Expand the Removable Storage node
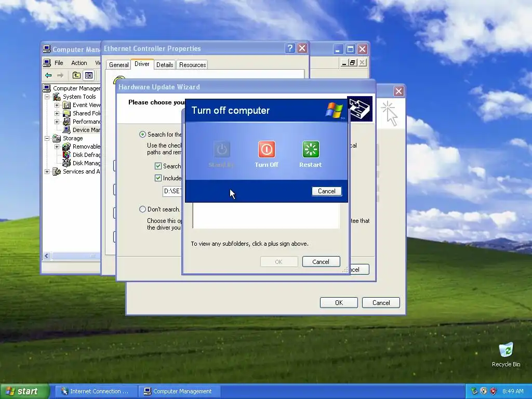Image resolution: width=532 pixels, height=399 pixels. tap(57, 147)
